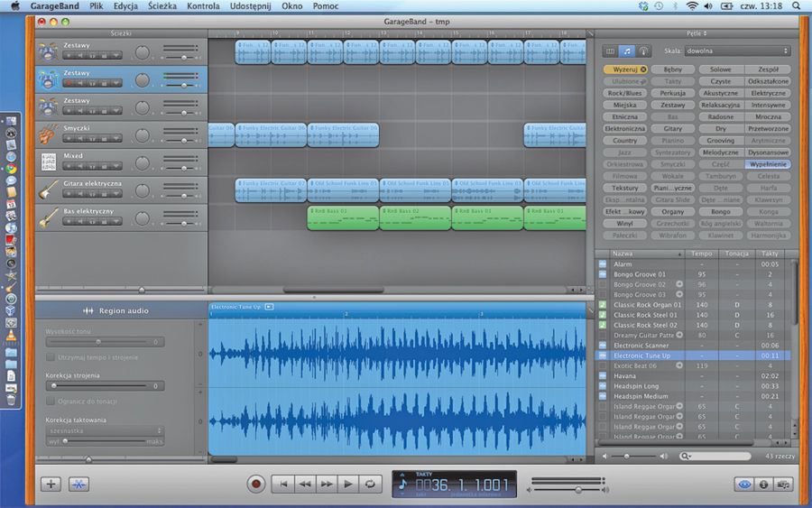Open the track editor scissors button
The image size is (812, 508).
tap(79, 484)
